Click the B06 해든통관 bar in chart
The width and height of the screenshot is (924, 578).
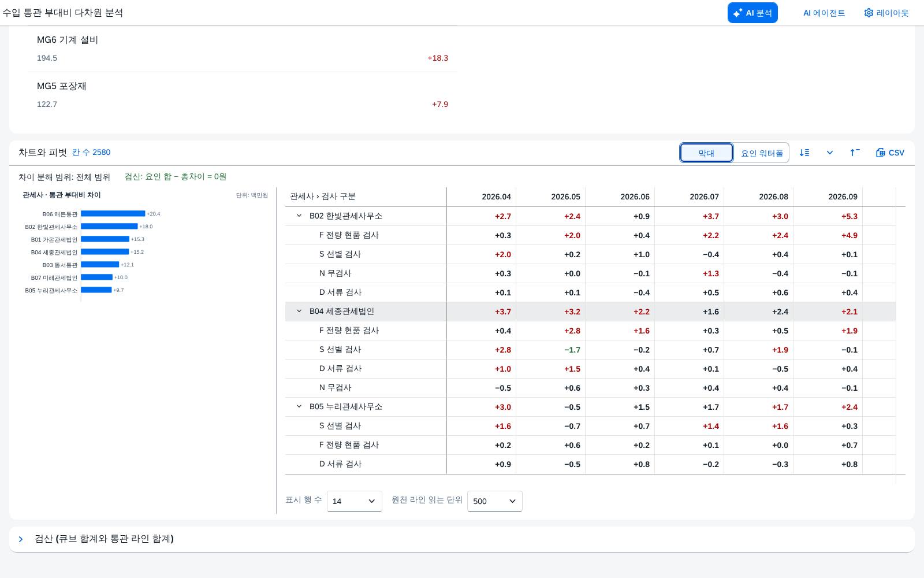[113, 214]
